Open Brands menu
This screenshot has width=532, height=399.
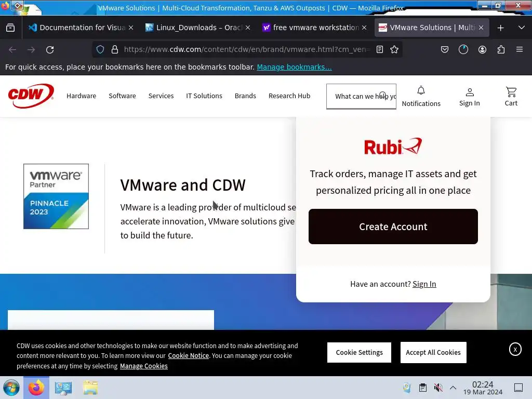point(245,96)
